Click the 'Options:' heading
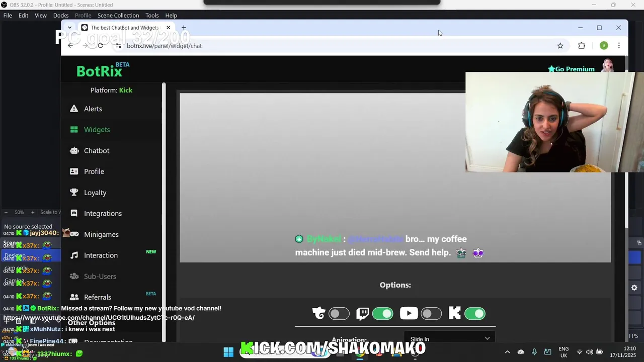 click(395, 285)
